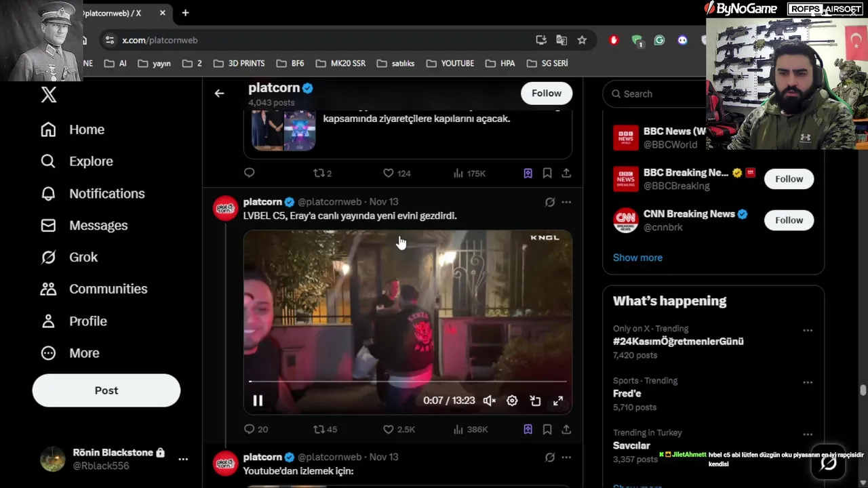This screenshot has width=868, height=488.
Task: Click purple extension icon on LVBEL post
Action: [528, 429]
